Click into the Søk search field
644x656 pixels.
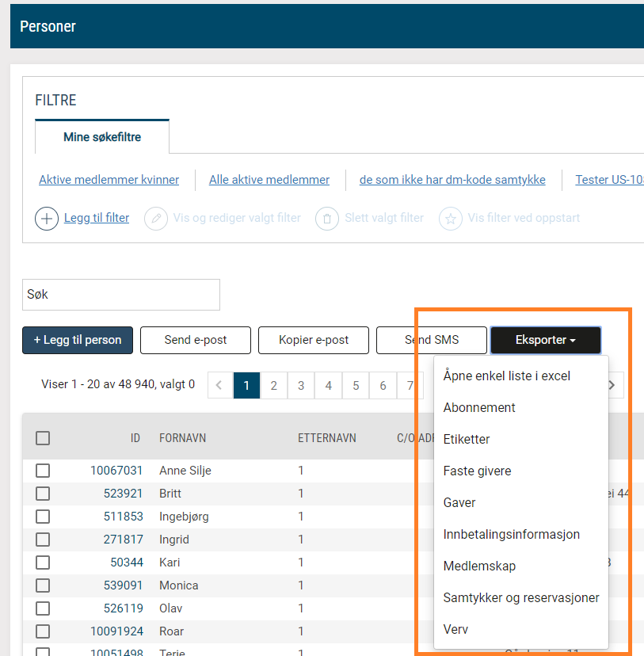click(x=121, y=294)
